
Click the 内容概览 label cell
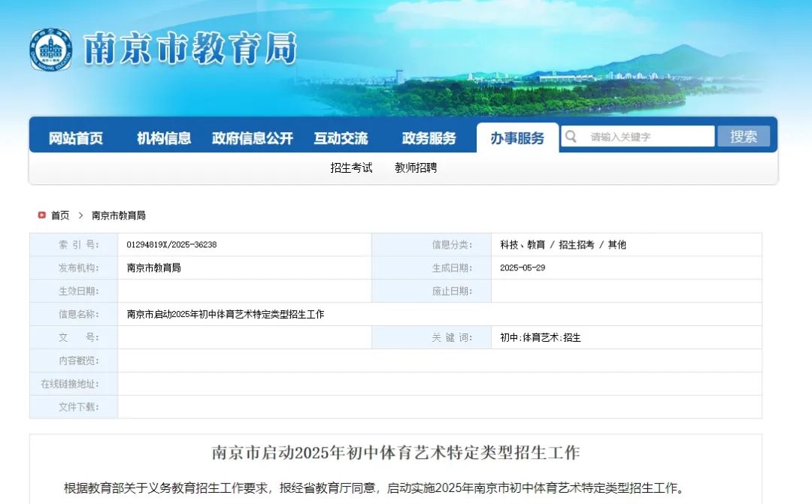tap(74, 361)
